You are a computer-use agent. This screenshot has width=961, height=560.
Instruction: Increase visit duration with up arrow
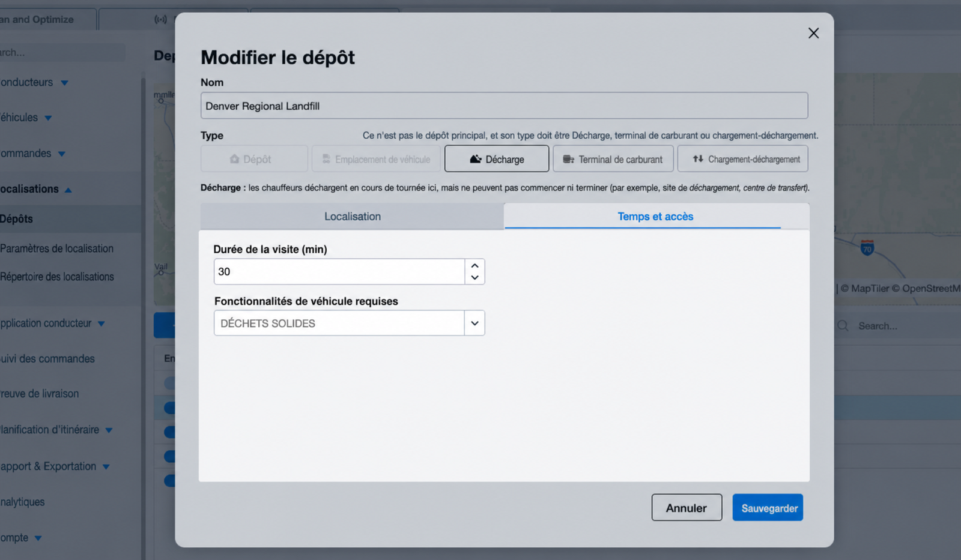point(474,265)
